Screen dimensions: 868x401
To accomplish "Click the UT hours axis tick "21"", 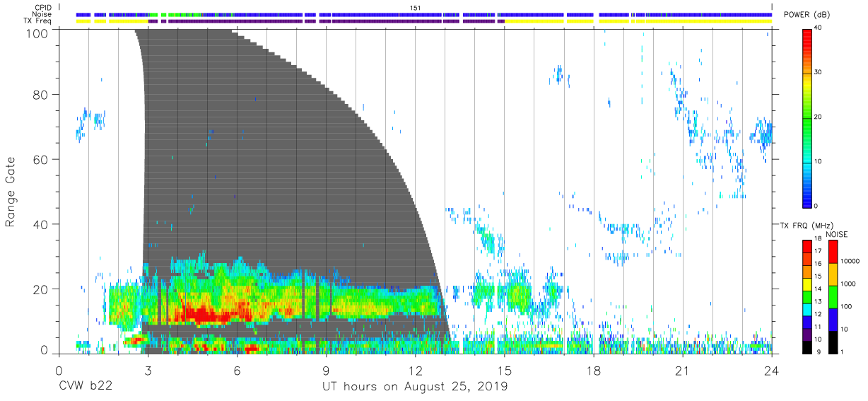I will (x=682, y=371).
